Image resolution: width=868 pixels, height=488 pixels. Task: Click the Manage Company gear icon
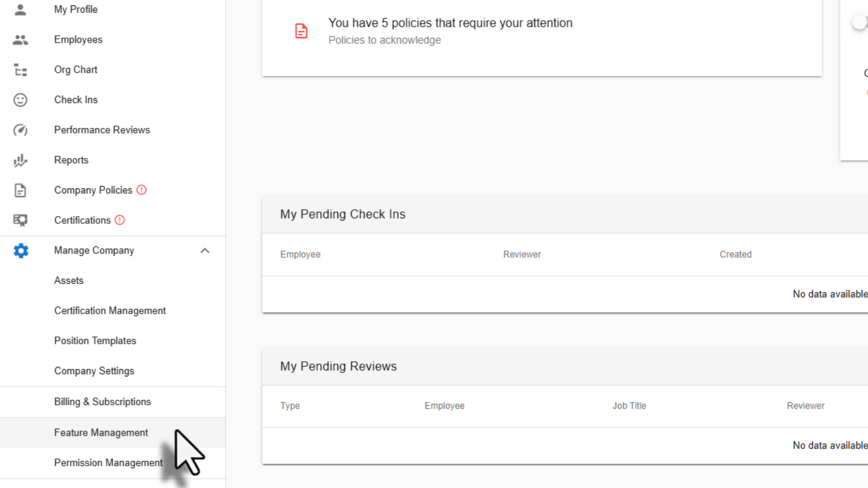(21, 251)
